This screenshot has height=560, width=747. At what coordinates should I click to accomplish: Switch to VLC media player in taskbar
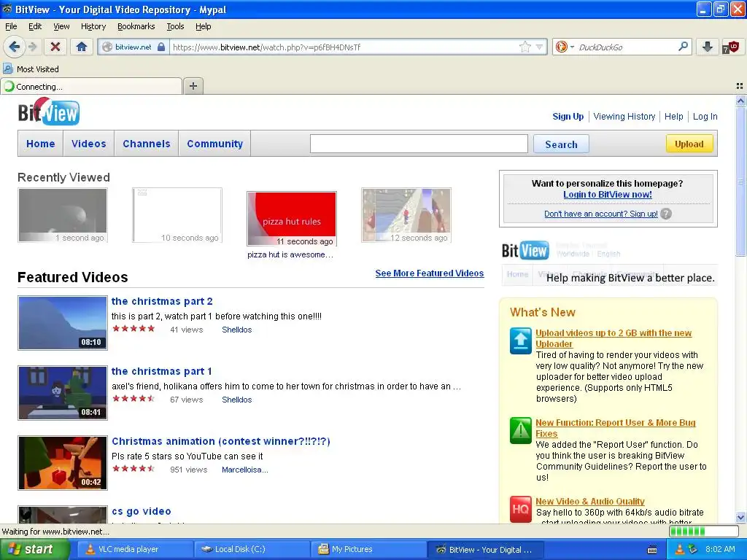coord(133,549)
